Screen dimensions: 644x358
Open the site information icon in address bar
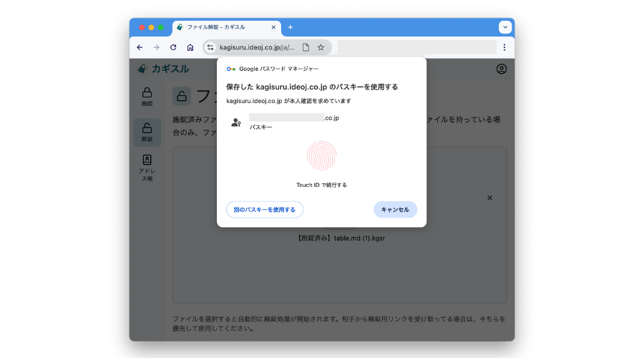tap(210, 47)
